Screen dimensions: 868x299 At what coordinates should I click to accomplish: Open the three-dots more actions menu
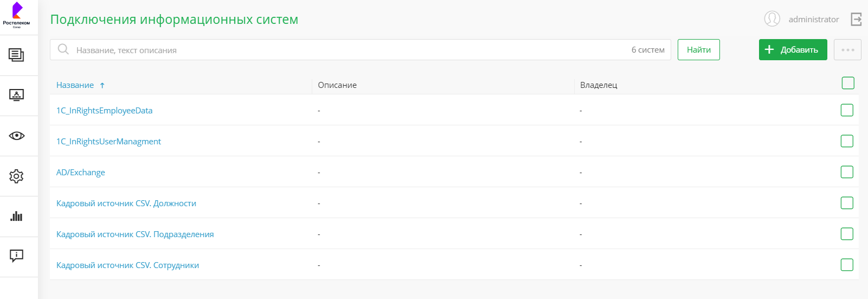click(847, 50)
